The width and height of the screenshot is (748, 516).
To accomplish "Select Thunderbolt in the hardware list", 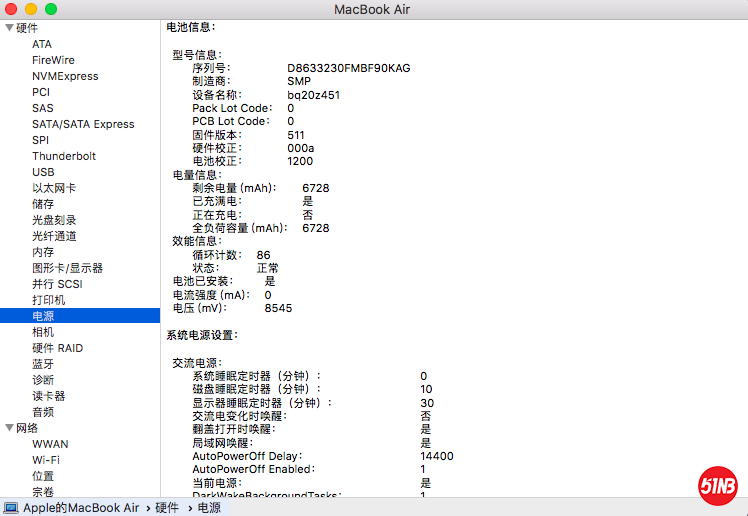I will pyautogui.click(x=64, y=156).
